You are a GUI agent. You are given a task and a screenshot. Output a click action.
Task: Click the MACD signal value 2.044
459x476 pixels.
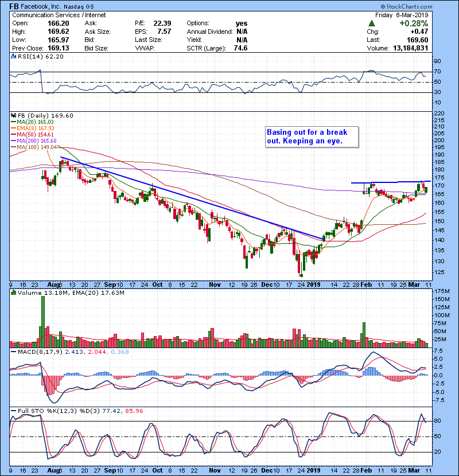point(97,352)
